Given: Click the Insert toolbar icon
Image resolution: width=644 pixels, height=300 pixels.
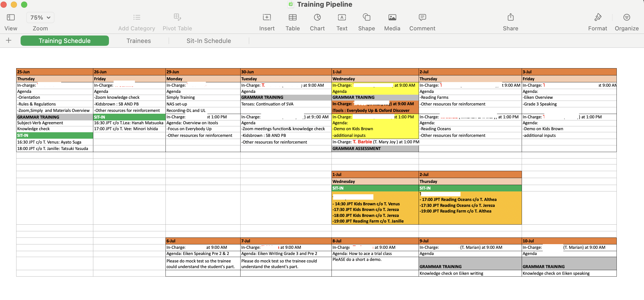Looking at the screenshot, I should coord(267,17).
